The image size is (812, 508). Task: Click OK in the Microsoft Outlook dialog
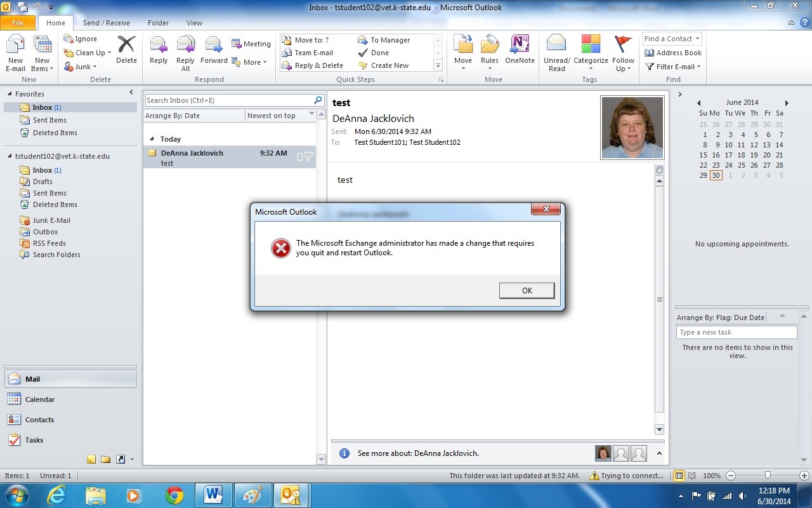click(527, 290)
